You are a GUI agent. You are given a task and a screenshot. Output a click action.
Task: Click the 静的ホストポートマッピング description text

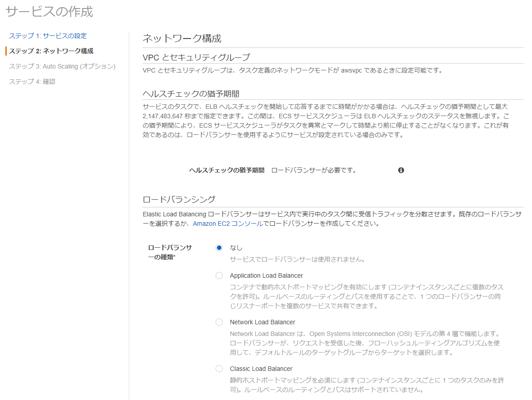pos(367,385)
